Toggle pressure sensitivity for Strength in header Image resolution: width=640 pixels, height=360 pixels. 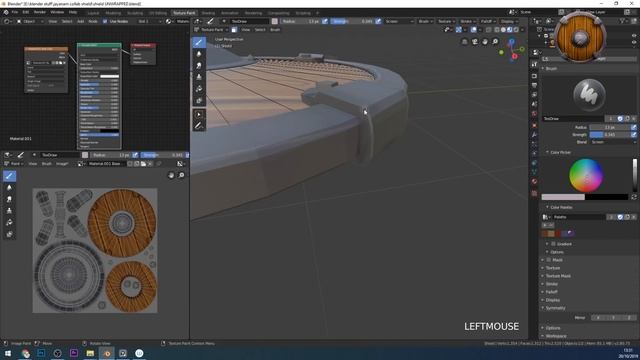tap(378, 21)
